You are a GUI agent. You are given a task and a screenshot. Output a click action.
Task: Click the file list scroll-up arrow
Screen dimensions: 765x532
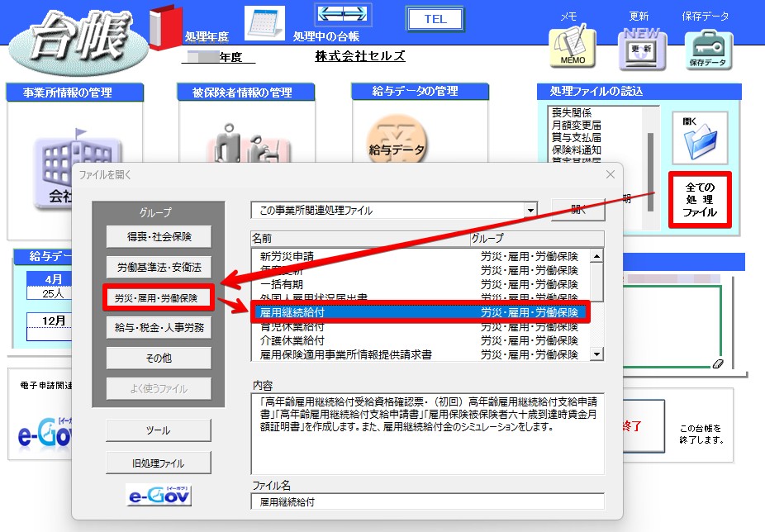click(596, 256)
